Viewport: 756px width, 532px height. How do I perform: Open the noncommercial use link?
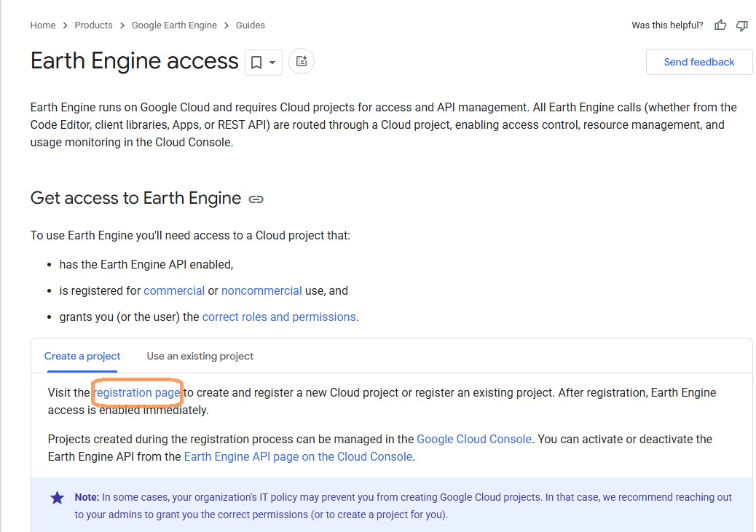click(x=261, y=290)
